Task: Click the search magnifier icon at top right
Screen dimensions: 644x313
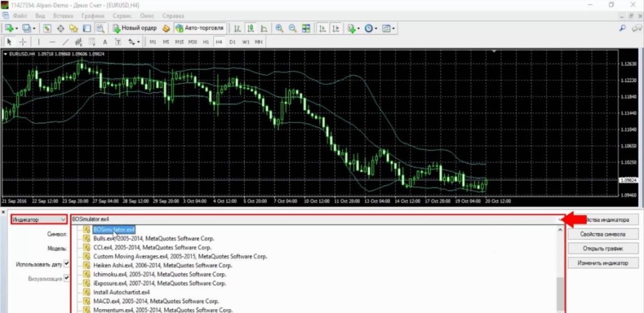Action: coord(622,28)
